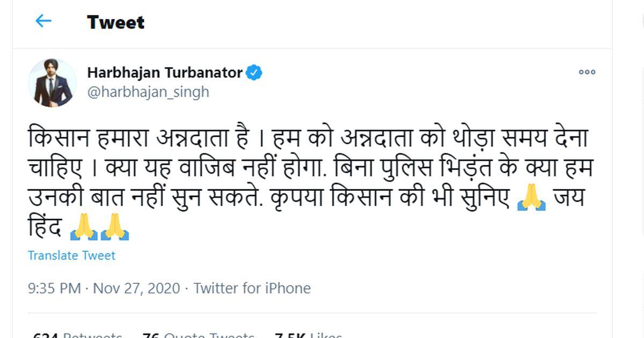Click the Tweet page heading
The image size is (644, 338).
pyautogui.click(x=115, y=23)
